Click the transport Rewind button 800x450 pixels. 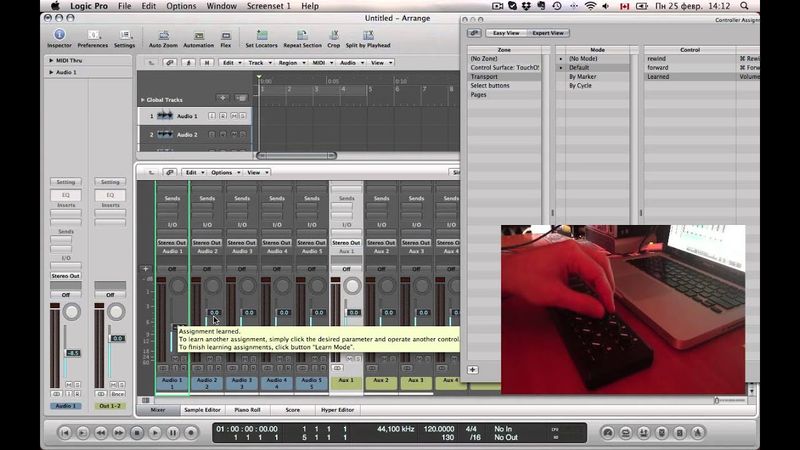click(101, 433)
